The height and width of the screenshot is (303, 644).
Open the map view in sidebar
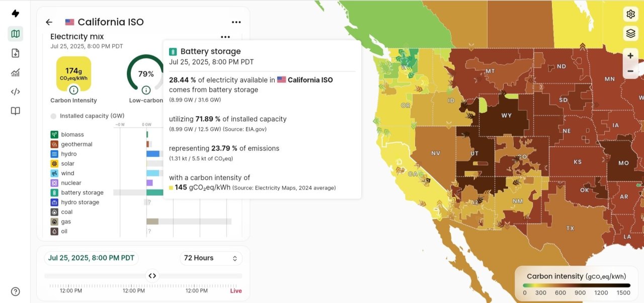15,34
